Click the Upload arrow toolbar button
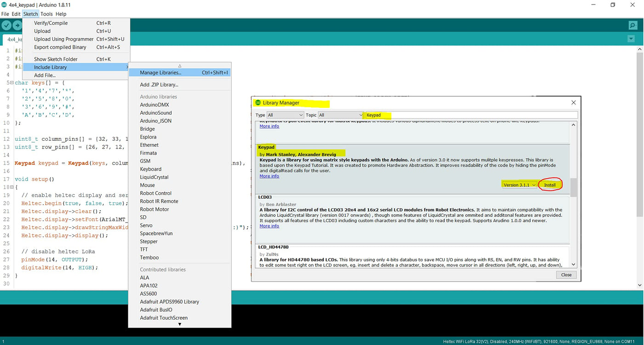The height and width of the screenshot is (345, 644). [x=17, y=25]
